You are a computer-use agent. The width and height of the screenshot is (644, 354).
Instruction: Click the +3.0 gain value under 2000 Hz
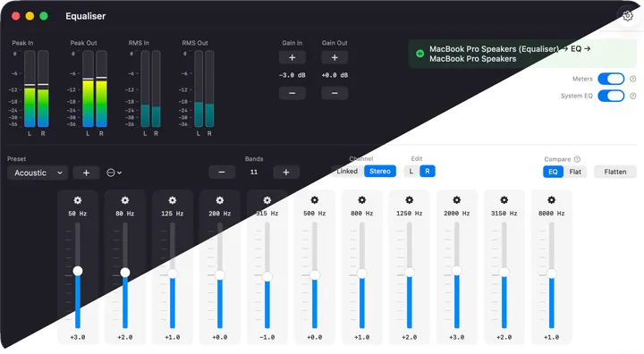pyautogui.click(x=457, y=337)
